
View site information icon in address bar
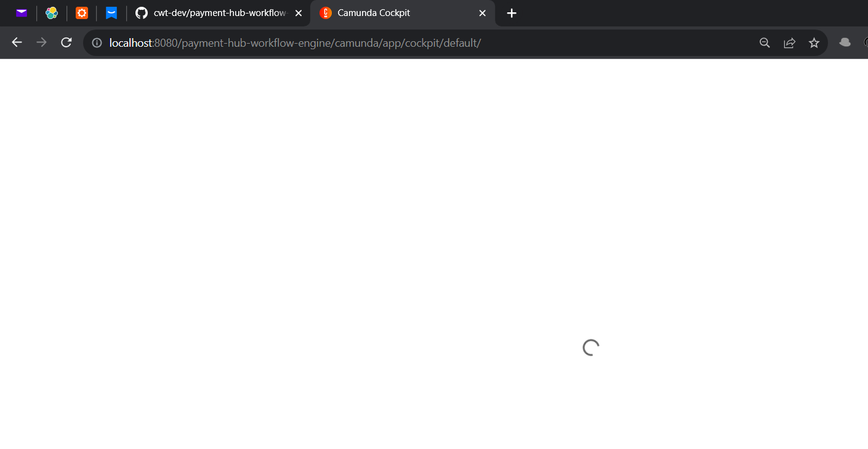[x=97, y=43]
